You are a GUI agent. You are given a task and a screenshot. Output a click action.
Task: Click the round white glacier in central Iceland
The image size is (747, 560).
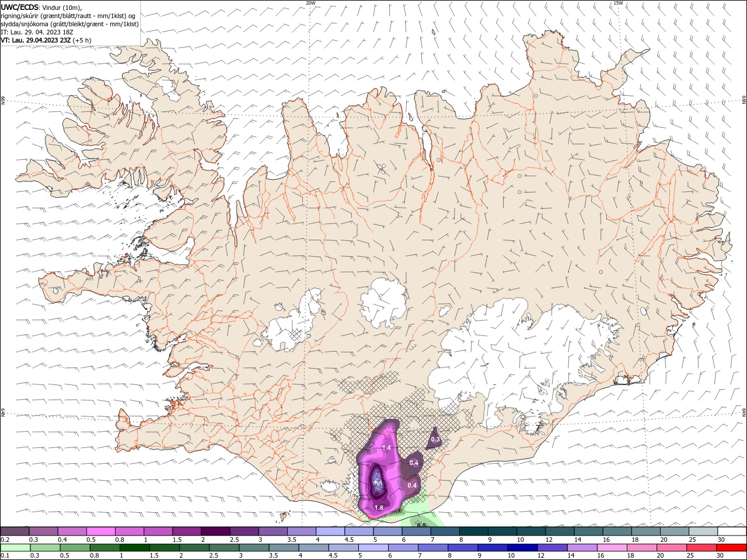[x=383, y=302]
